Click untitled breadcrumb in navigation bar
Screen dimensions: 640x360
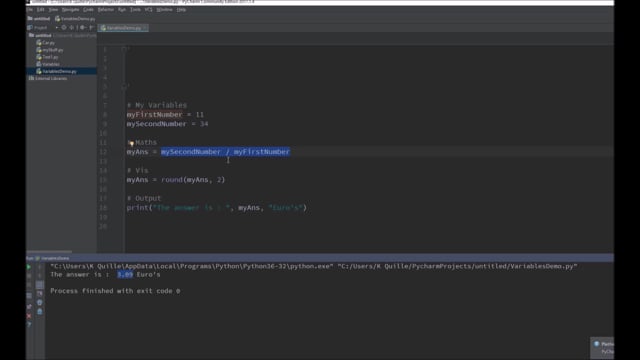pyautogui.click(x=39, y=19)
